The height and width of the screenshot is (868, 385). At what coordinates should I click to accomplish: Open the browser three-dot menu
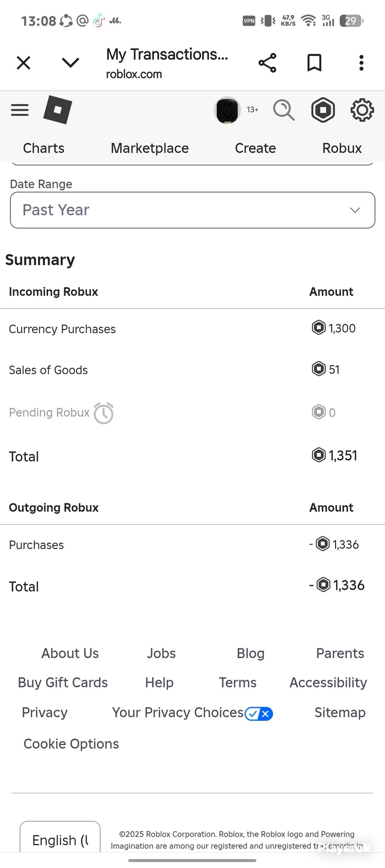click(361, 63)
